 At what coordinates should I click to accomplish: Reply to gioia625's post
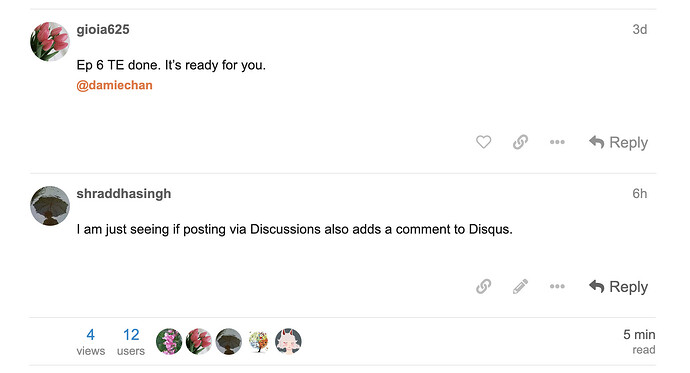pyautogui.click(x=618, y=142)
